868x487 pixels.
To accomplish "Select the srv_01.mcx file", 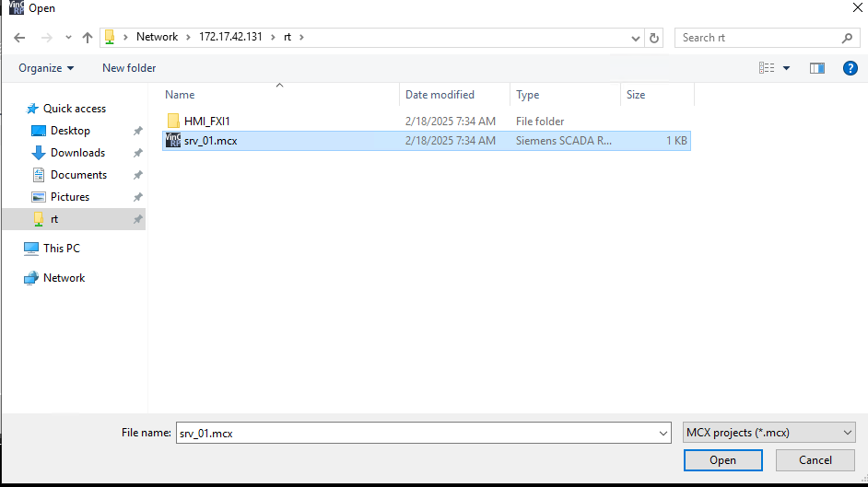I will 427,141.
